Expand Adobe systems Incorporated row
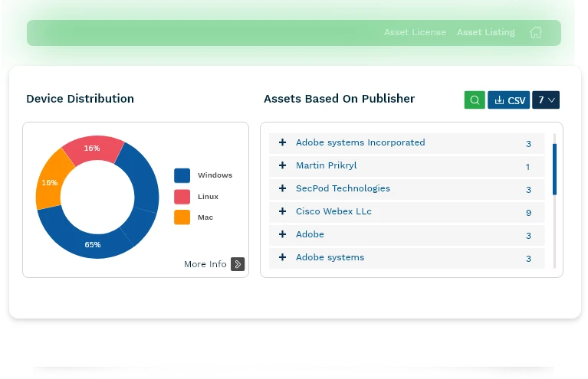Viewport: 588px width, 379px height. coord(282,142)
